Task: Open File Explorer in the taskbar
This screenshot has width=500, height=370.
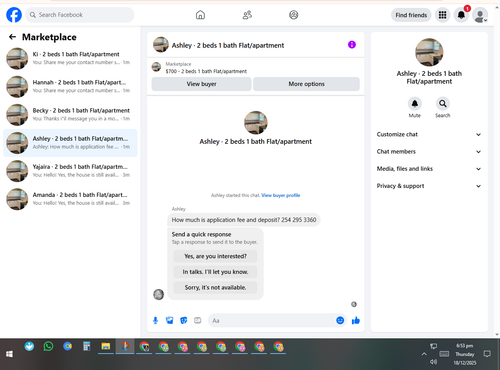Action: pyautogui.click(x=106, y=347)
